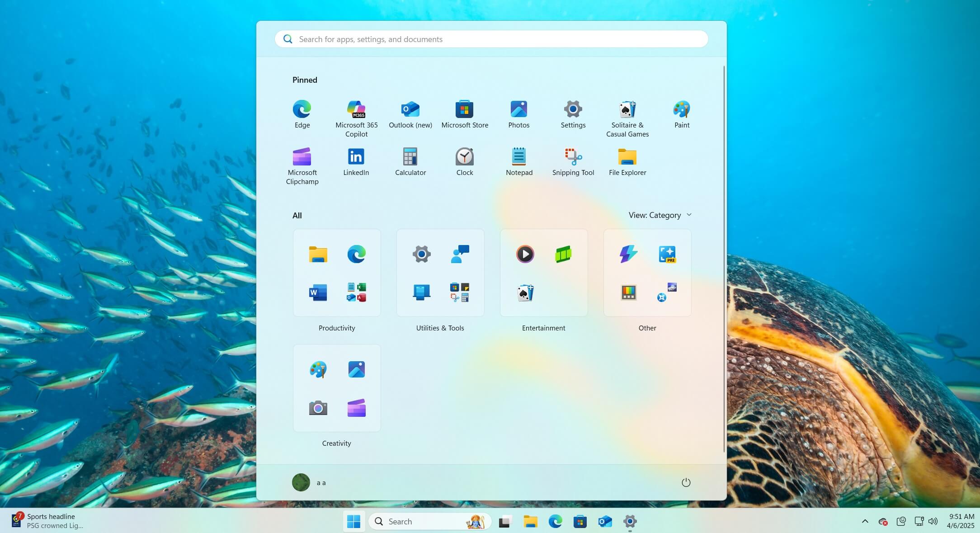Expand hidden icons in the system tray
Screen dimensions: 980x533
(865, 521)
